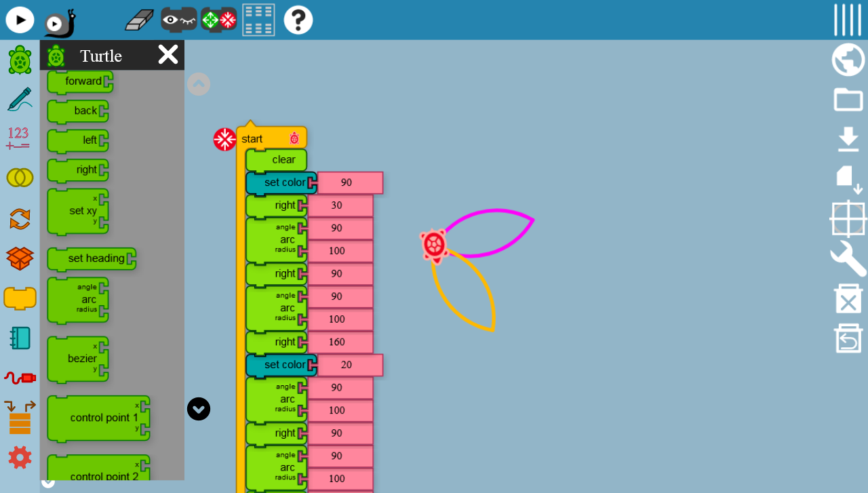Click the eraser tool to clear the canvas

pos(138,20)
